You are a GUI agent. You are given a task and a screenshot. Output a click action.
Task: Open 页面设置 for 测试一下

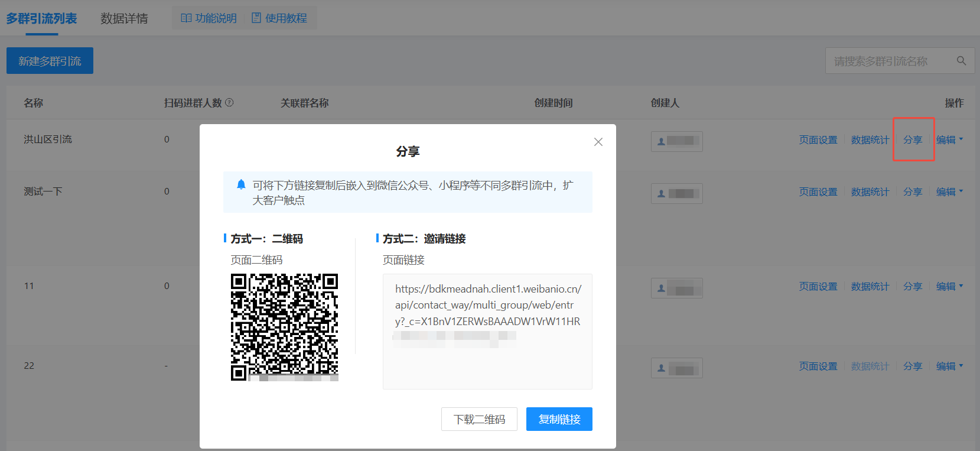tap(818, 192)
